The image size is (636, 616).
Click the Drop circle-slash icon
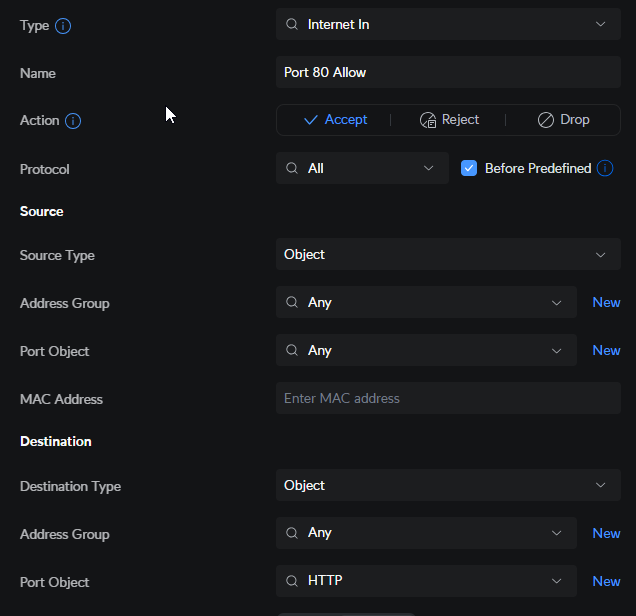tap(546, 120)
